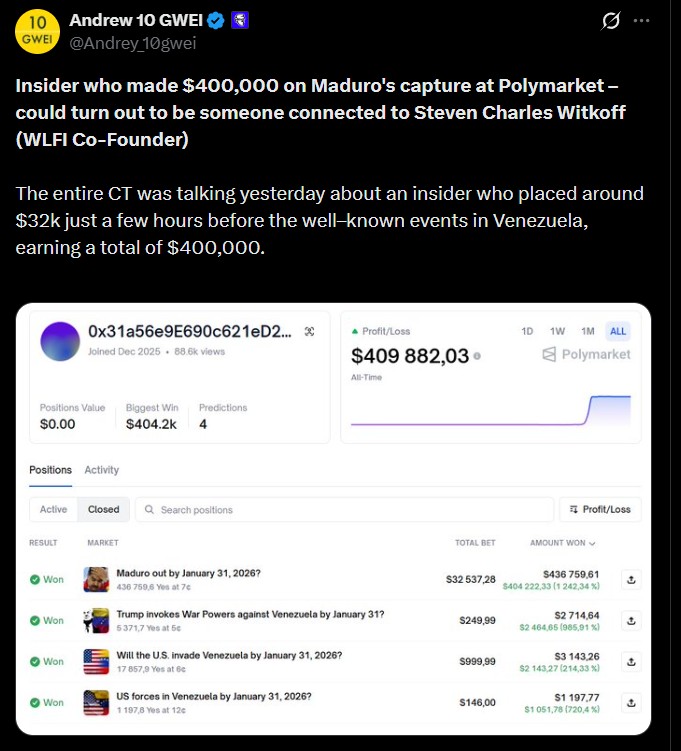Show the Active positions filter
Viewport: 681px width, 751px height.
pos(53,509)
